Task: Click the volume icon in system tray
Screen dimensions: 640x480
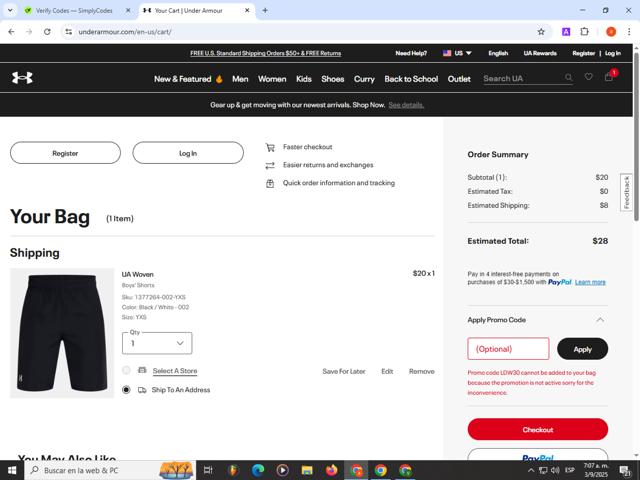Action: tap(555, 470)
